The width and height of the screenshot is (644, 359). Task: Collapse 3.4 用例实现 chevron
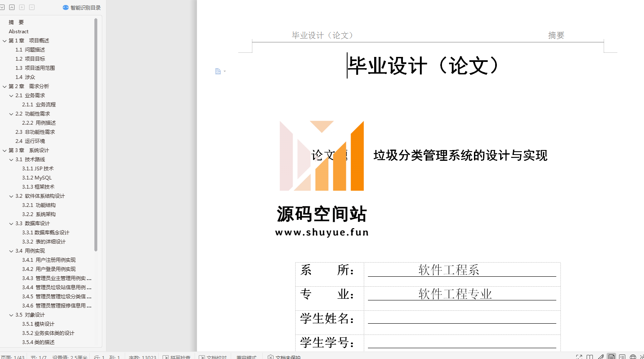pos(11,251)
